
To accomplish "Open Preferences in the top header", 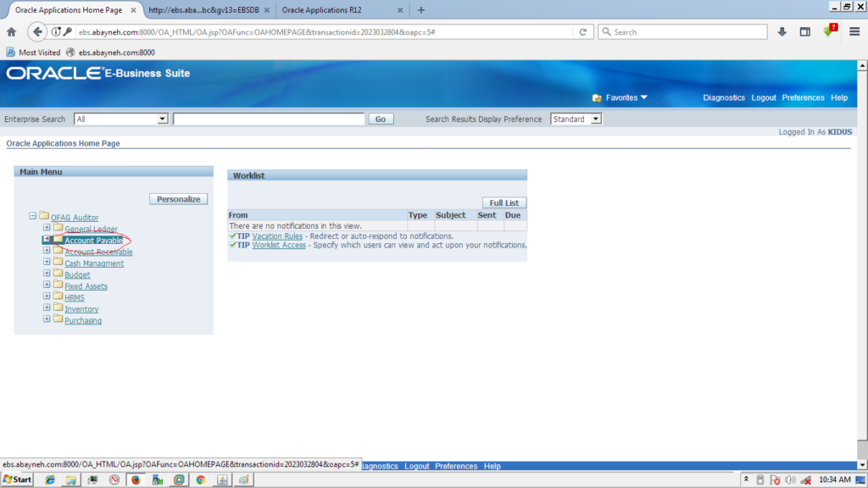I will point(803,98).
